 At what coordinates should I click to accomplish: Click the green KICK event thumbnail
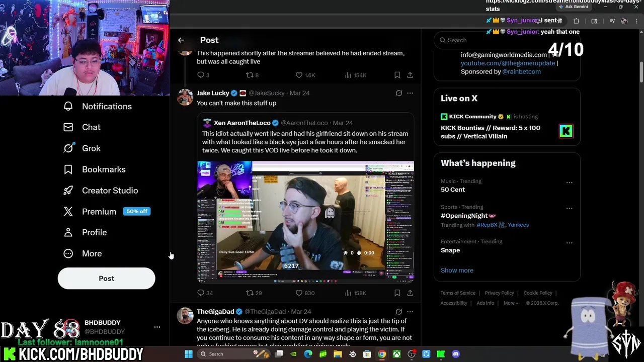click(x=566, y=131)
